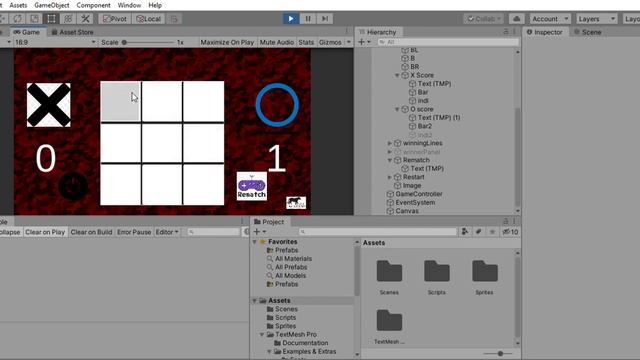640x360 pixels.
Task: Click the Hierarchy search field
Action: coord(447,42)
